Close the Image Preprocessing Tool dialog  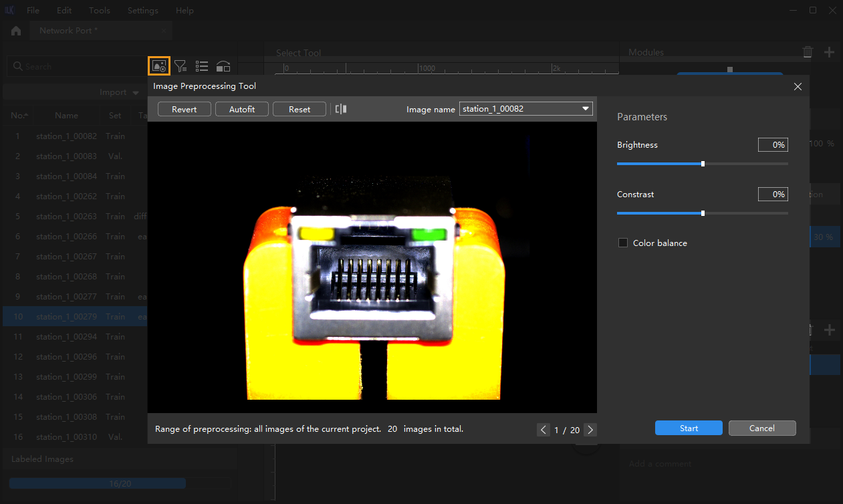pos(798,86)
